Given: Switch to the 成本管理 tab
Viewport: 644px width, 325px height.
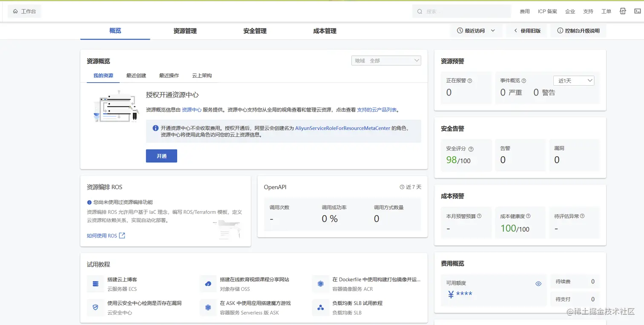Looking at the screenshot, I should [x=325, y=31].
